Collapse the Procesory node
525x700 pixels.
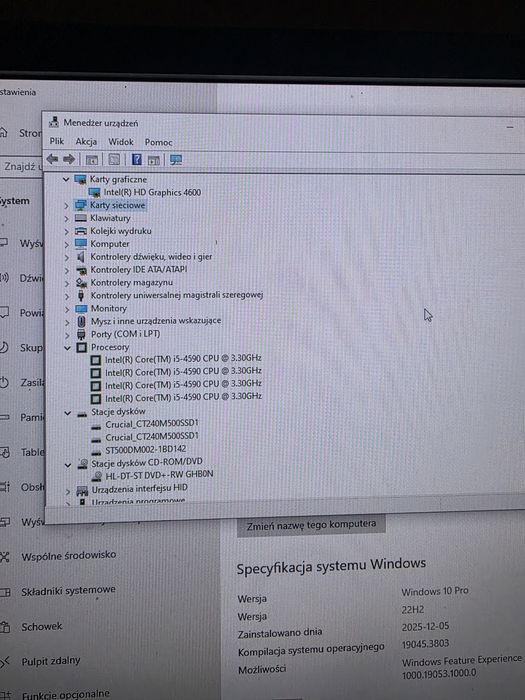click(67, 347)
